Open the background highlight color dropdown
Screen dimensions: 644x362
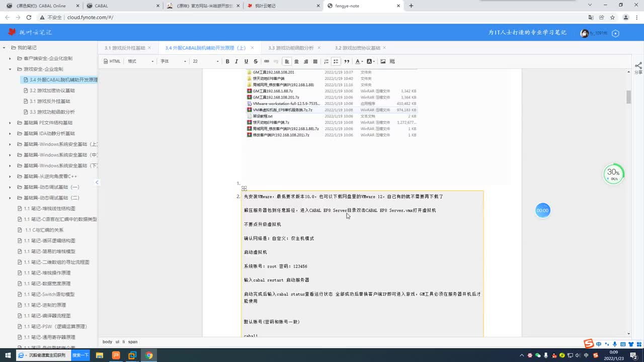(370, 61)
